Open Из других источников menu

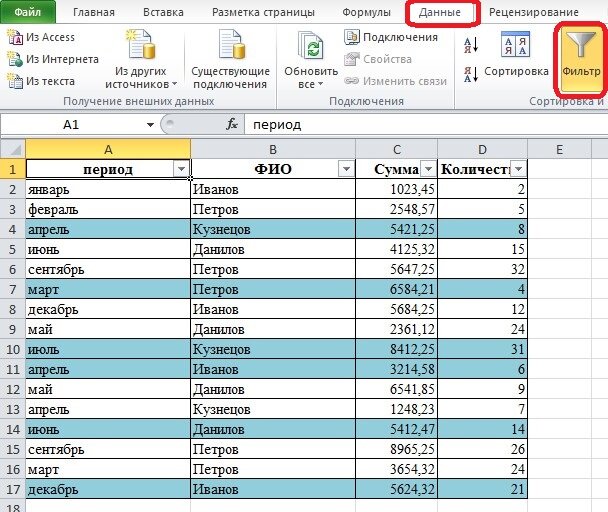141,59
